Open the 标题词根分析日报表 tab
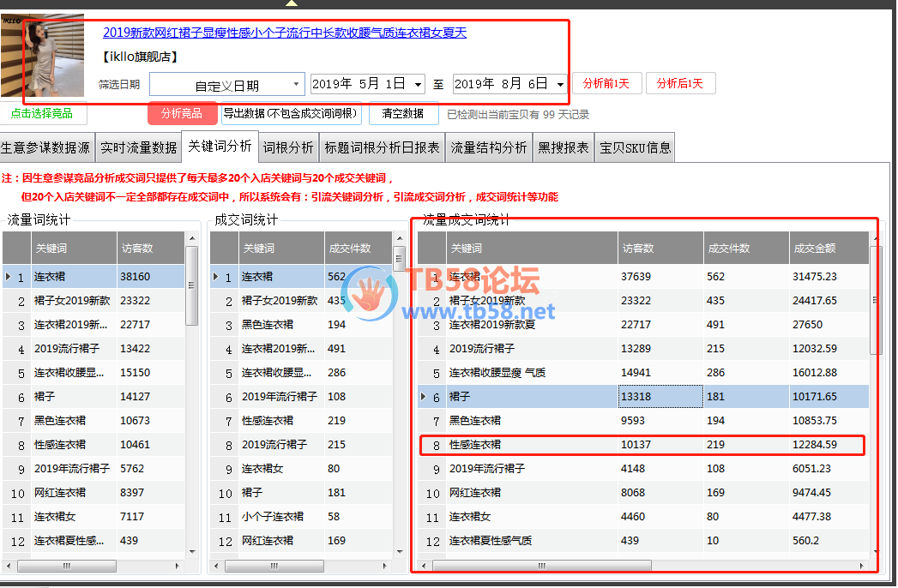This screenshot has width=898, height=588. [x=383, y=147]
